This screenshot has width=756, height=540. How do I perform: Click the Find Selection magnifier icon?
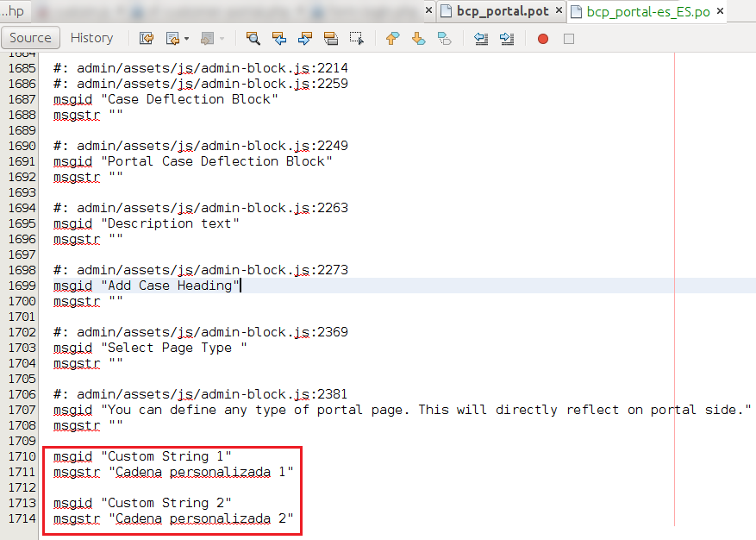253,38
